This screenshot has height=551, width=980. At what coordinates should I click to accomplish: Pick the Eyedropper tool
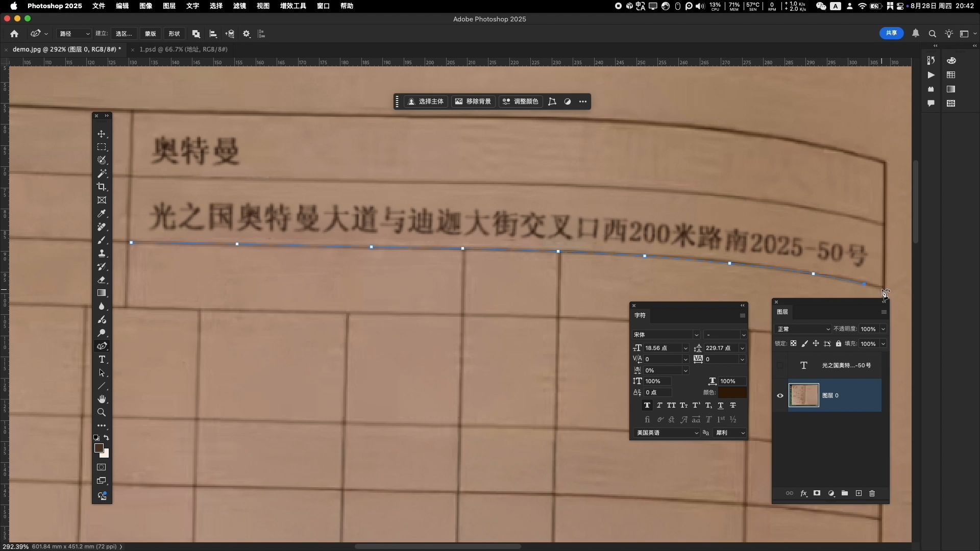(x=102, y=213)
